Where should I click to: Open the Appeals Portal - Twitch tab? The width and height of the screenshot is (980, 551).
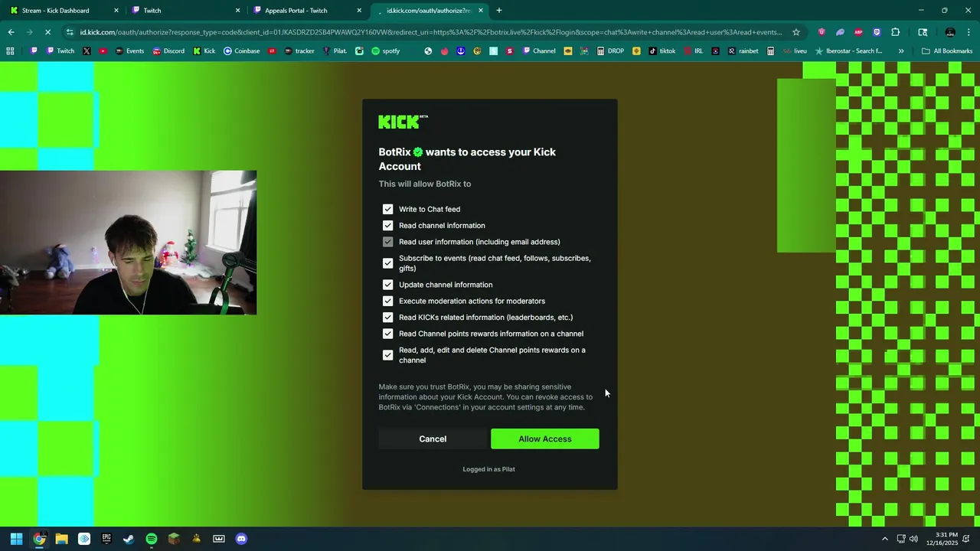pos(308,11)
